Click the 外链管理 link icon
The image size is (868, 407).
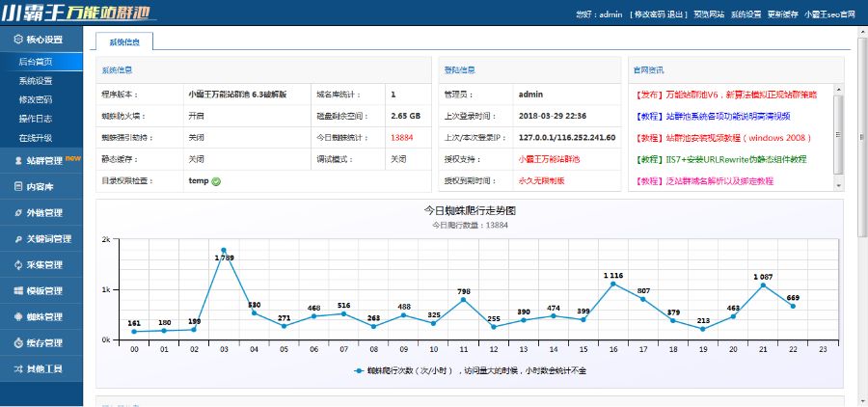(x=18, y=212)
